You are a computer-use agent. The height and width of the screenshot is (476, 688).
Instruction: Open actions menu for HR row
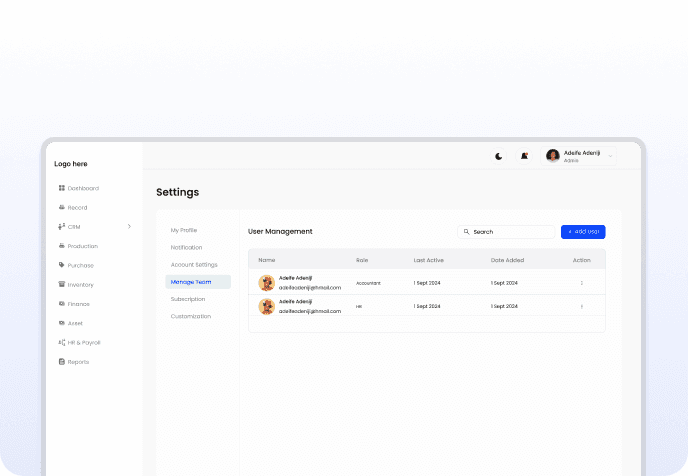(582, 307)
